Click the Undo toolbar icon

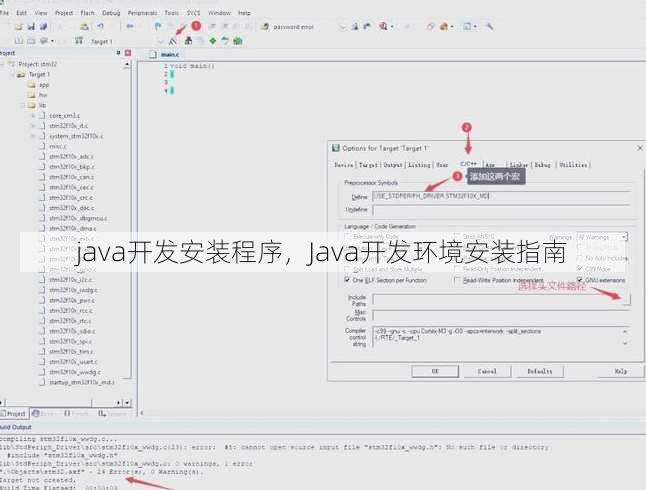point(100,27)
